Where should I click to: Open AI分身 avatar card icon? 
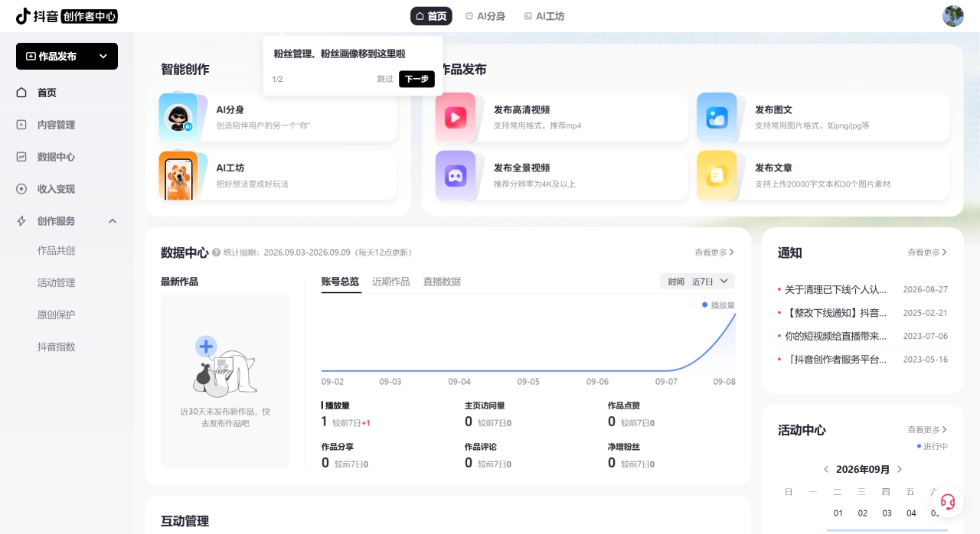(179, 117)
